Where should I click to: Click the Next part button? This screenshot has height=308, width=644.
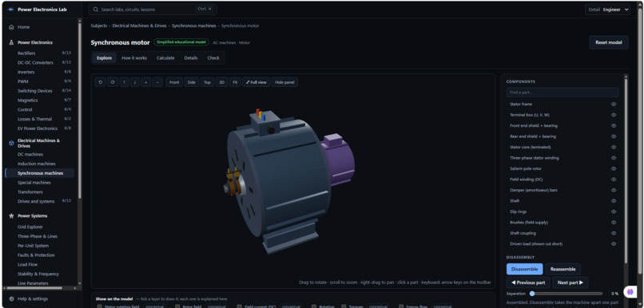point(570,282)
